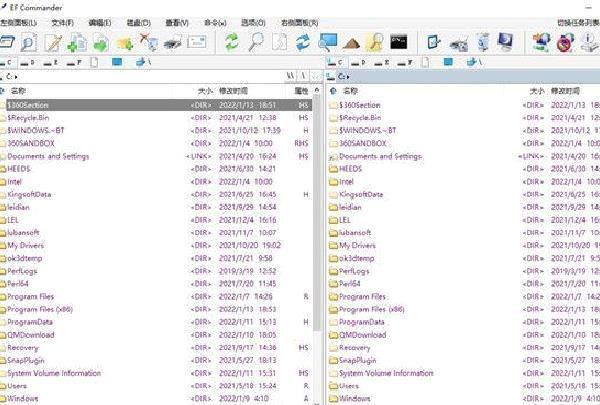Screen dimensions: 600x405
Task: Click the monitor with moon icon
Action: [x=505, y=42]
